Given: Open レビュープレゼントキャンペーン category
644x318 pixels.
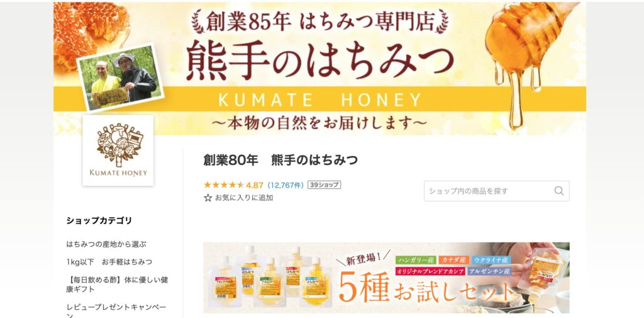Looking at the screenshot, I should click(116, 312).
